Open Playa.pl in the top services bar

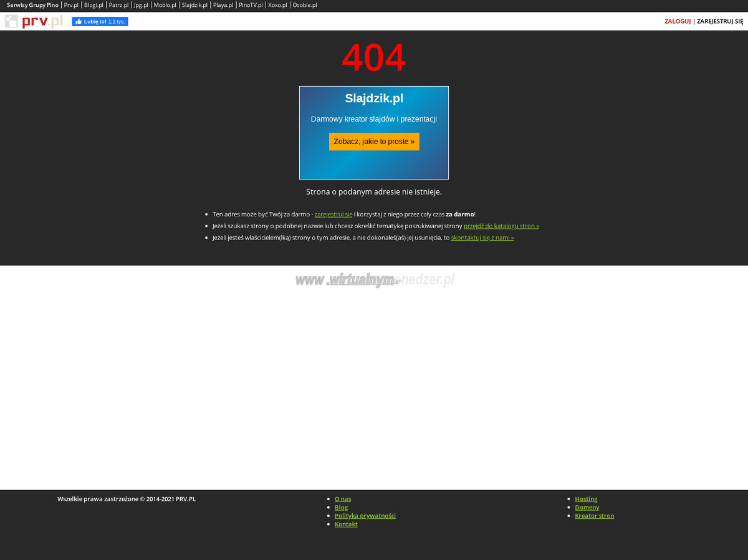click(223, 5)
